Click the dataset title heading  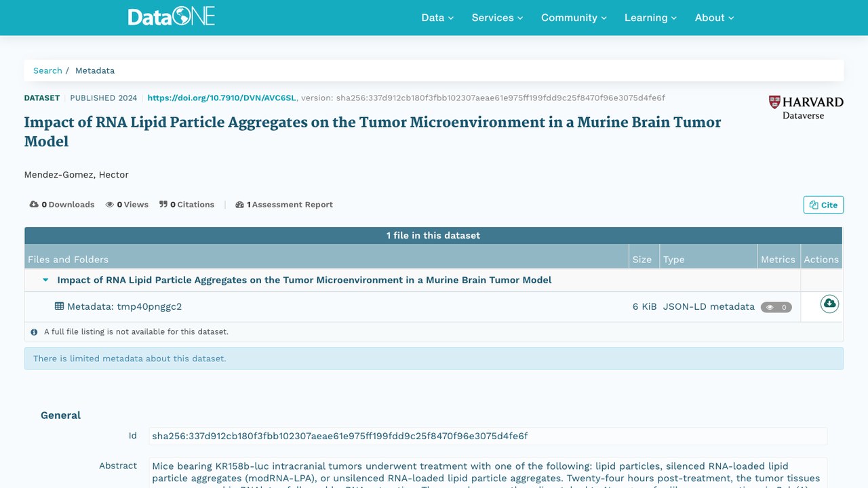pyautogui.click(x=372, y=131)
